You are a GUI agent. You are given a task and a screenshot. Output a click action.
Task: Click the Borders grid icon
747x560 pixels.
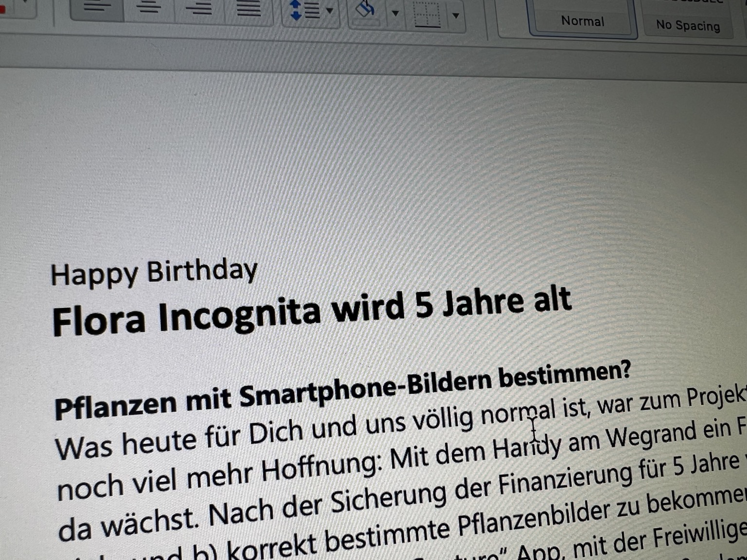427,15
